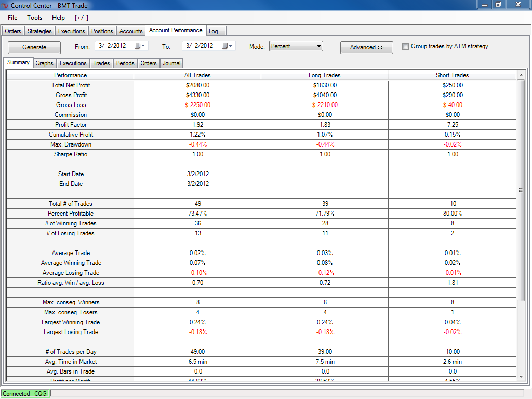Click the Max. conseq. Winners label
Screen dimensions: 532x399
click(x=71, y=302)
